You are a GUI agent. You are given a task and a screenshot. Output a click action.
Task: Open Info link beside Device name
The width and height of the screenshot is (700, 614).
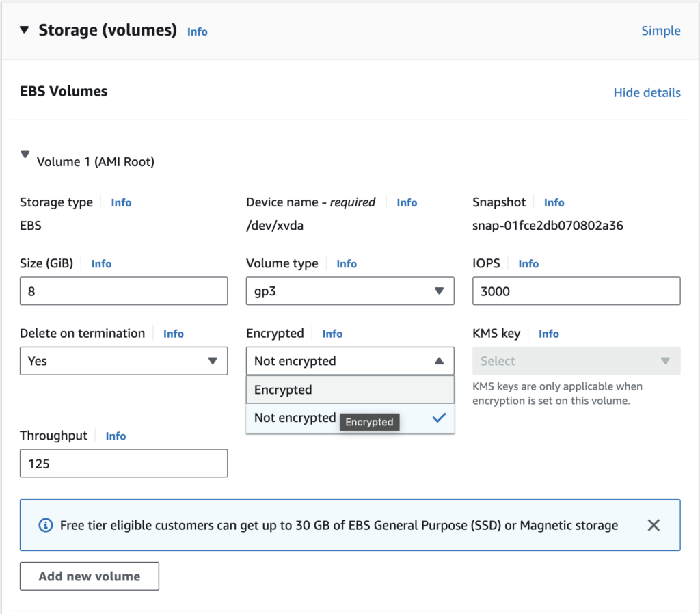[x=407, y=202]
